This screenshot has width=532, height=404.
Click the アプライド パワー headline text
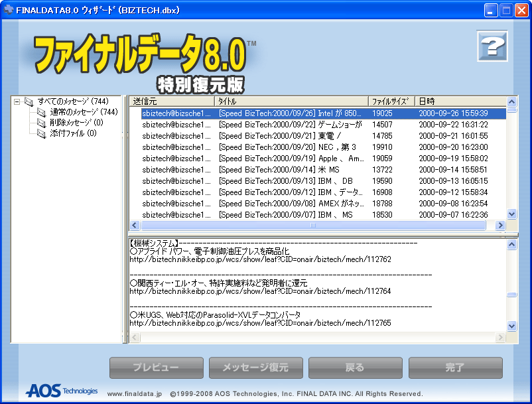pyautogui.click(x=210, y=251)
